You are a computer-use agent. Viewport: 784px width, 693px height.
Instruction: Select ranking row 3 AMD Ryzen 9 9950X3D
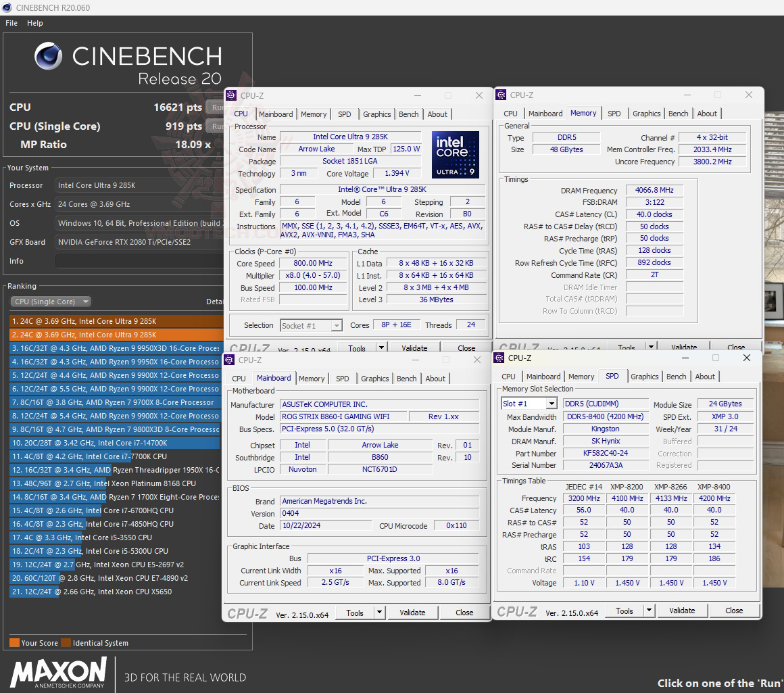116,348
